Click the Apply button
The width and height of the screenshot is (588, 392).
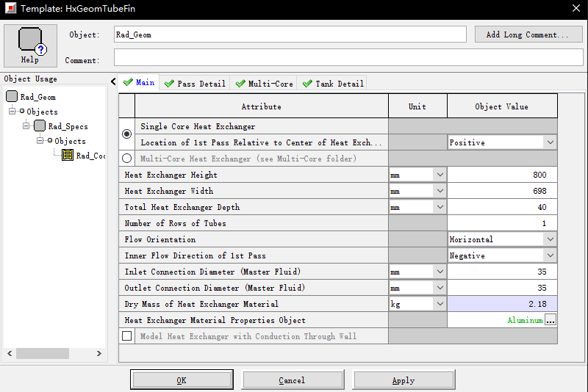[403, 380]
